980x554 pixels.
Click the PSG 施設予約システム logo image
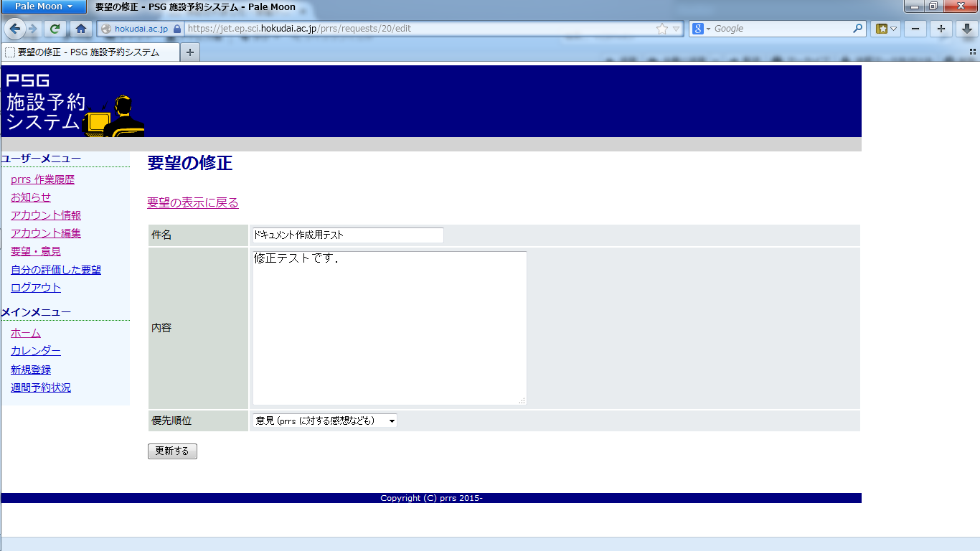pos(74,101)
